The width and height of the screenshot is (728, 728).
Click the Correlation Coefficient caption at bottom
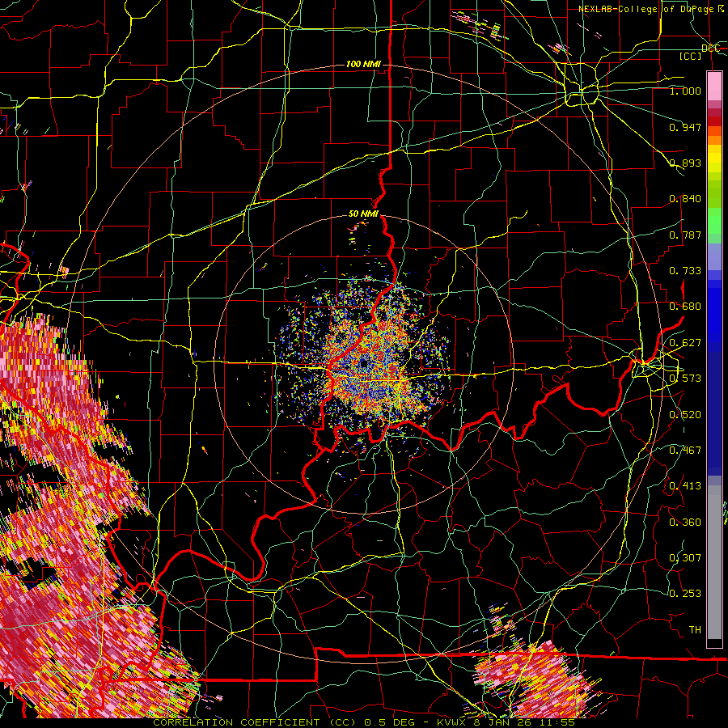coord(364,722)
